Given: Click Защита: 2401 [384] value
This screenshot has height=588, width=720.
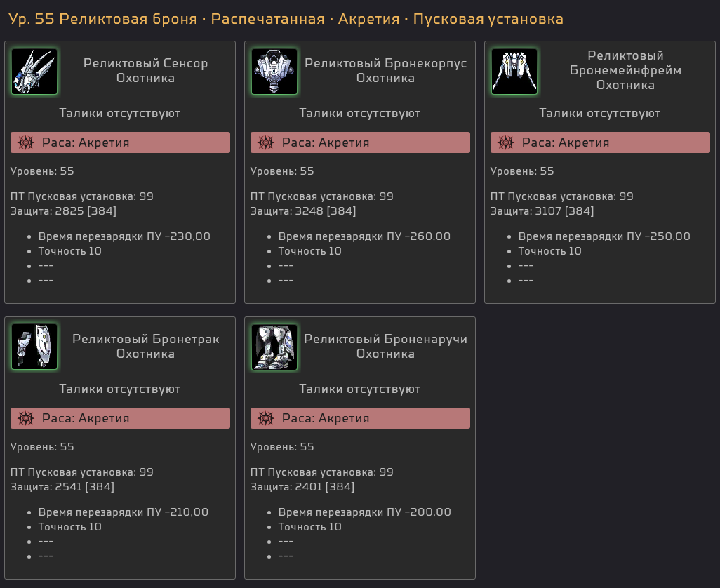Looking at the screenshot, I should [x=302, y=486].
